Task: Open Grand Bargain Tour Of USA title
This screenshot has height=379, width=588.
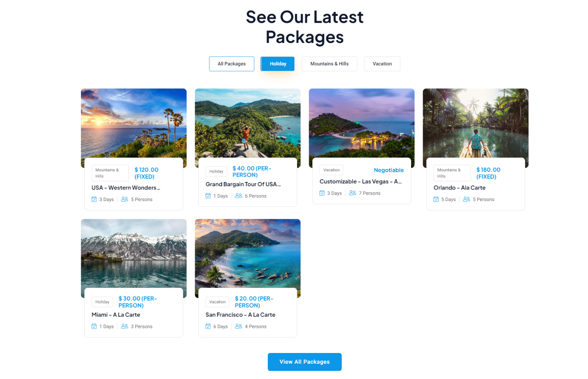Action: click(243, 185)
